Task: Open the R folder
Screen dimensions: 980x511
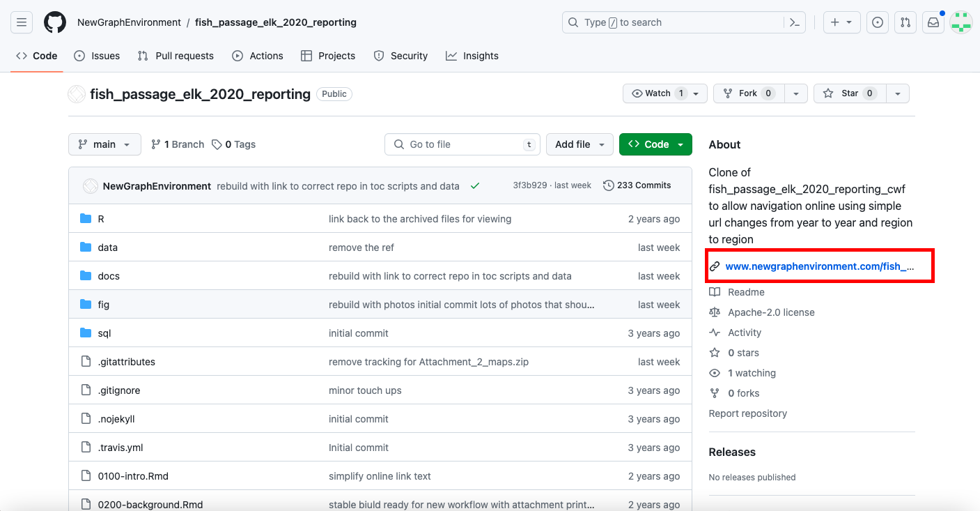Action: coord(101,219)
